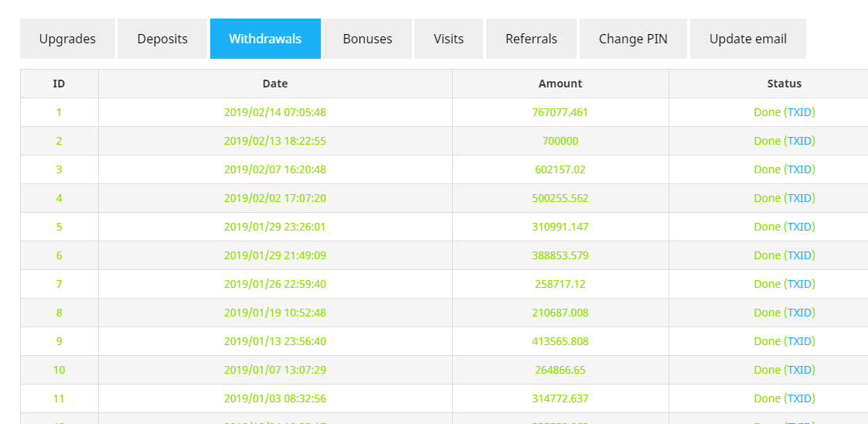The image size is (868, 424).
Task: Open TXID link for withdrawal ID 3
Action: 799,169
